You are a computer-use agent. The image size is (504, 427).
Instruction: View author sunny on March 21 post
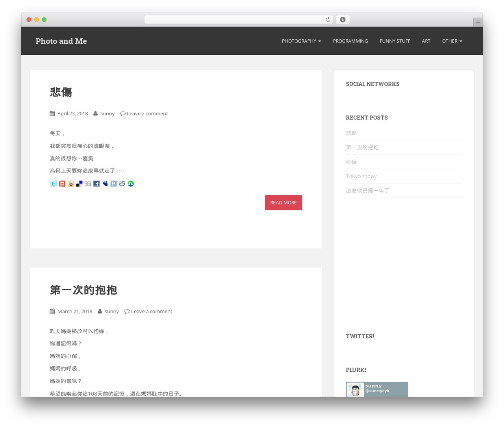pyautogui.click(x=112, y=311)
